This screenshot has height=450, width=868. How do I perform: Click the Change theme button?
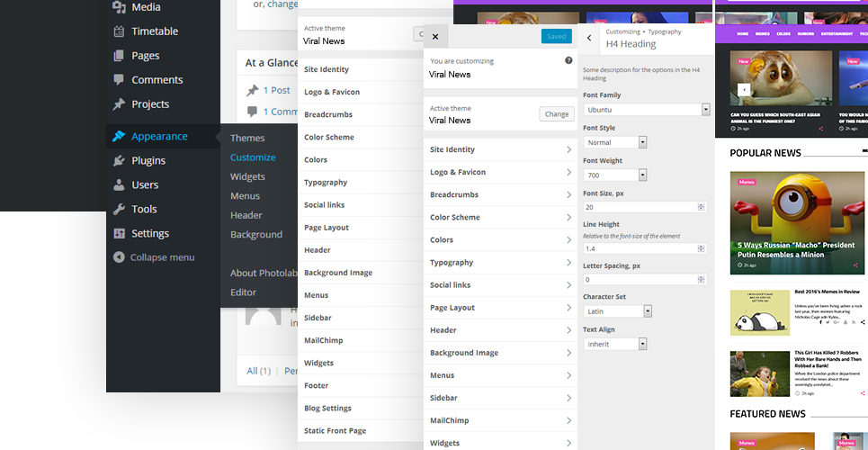557,114
